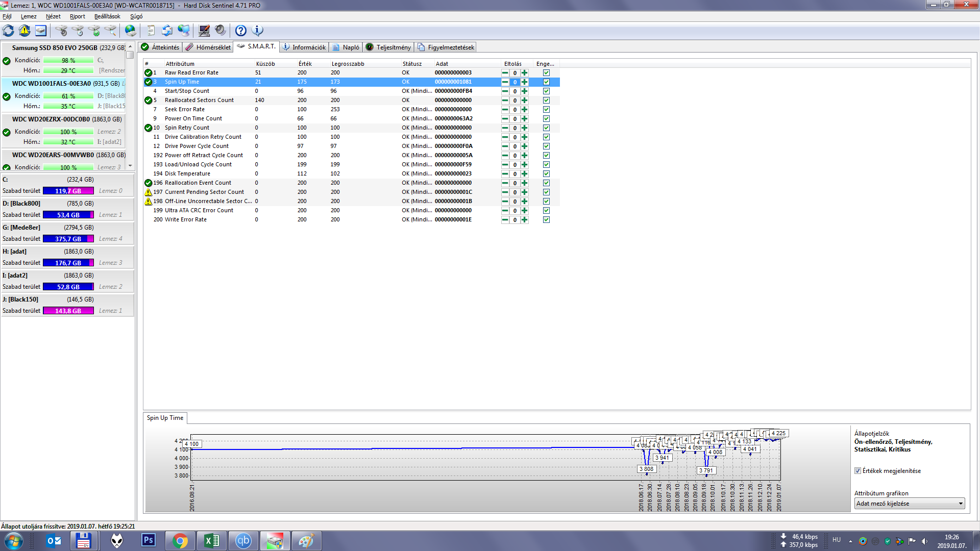
Task: Decrease offset for Reallocation Event Count
Action: click(505, 183)
